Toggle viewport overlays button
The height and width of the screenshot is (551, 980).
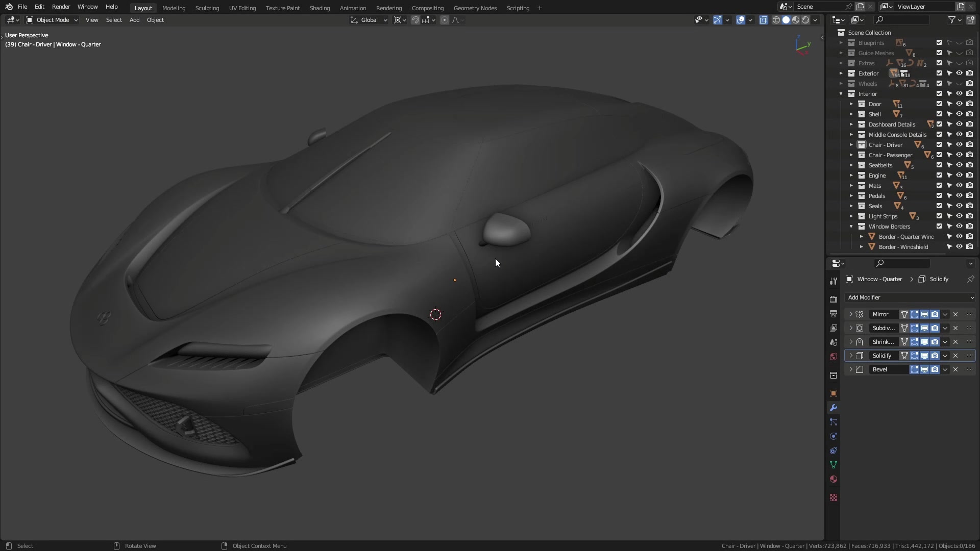pos(741,20)
